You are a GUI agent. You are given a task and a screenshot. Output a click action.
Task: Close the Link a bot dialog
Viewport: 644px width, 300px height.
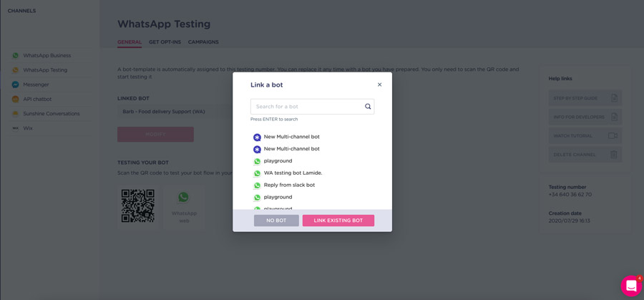(379, 84)
